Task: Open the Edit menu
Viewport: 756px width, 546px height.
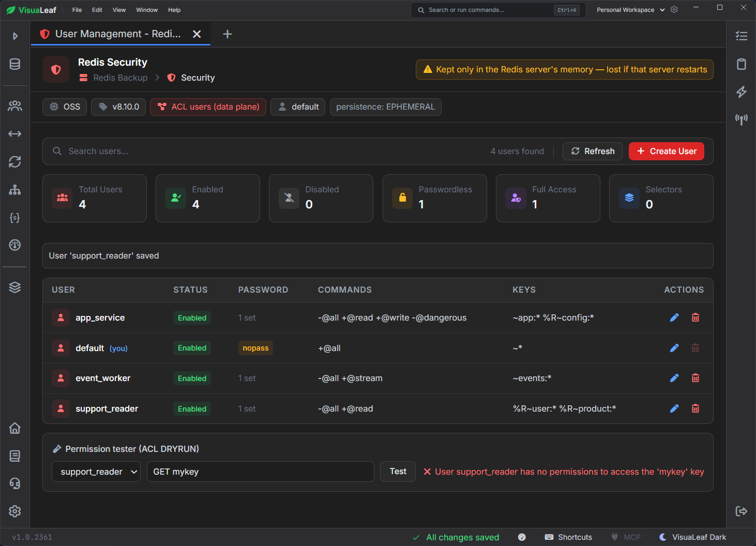Action: tap(97, 10)
